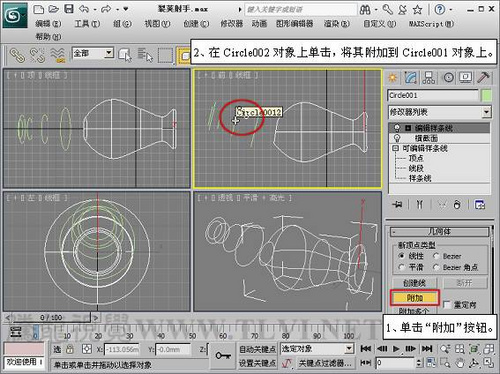Select the Bezier vertex type radio
This screenshot has width=500, height=374.
436,256
